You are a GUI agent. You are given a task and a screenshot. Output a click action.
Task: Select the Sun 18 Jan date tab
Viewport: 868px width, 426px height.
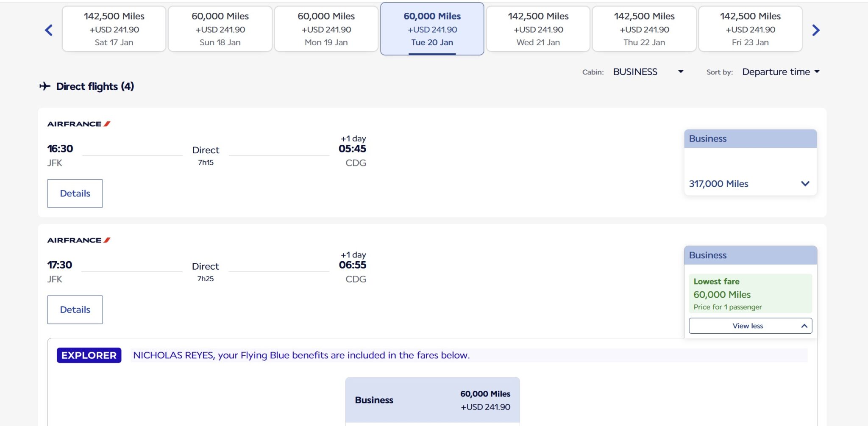[x=220, y=29]
